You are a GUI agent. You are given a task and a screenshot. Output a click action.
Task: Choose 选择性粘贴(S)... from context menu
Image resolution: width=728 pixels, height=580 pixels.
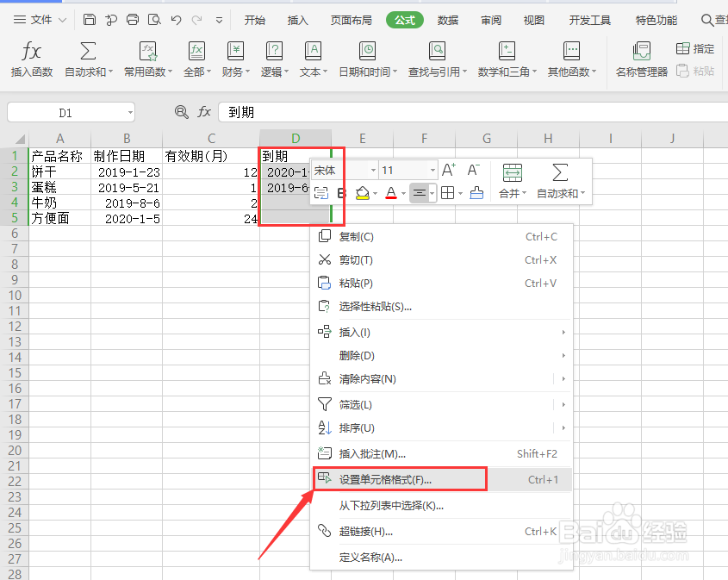[441, 306]
